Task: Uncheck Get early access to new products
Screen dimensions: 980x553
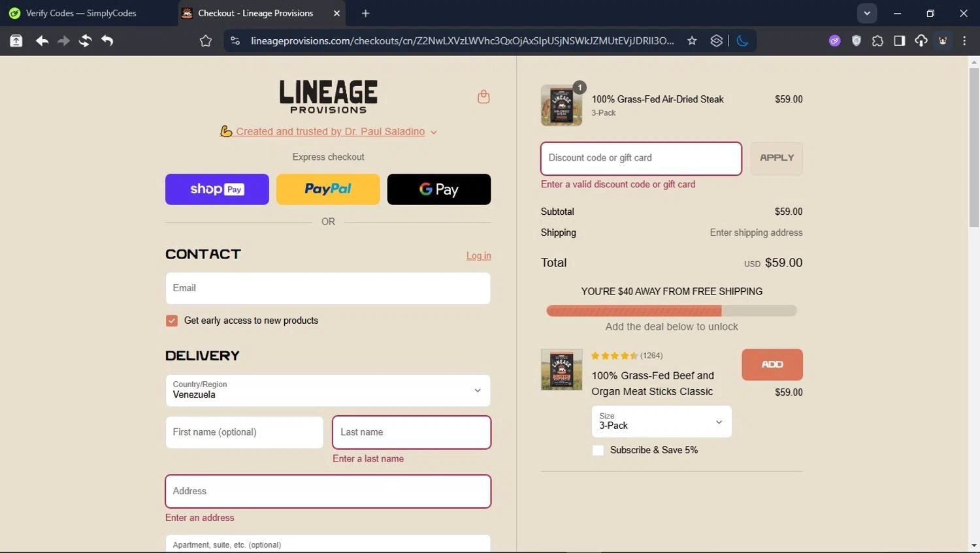Action: (x=172, y=321)
